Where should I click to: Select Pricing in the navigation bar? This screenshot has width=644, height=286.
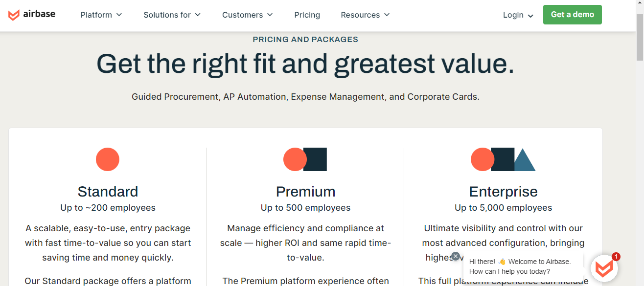point(307,15)
